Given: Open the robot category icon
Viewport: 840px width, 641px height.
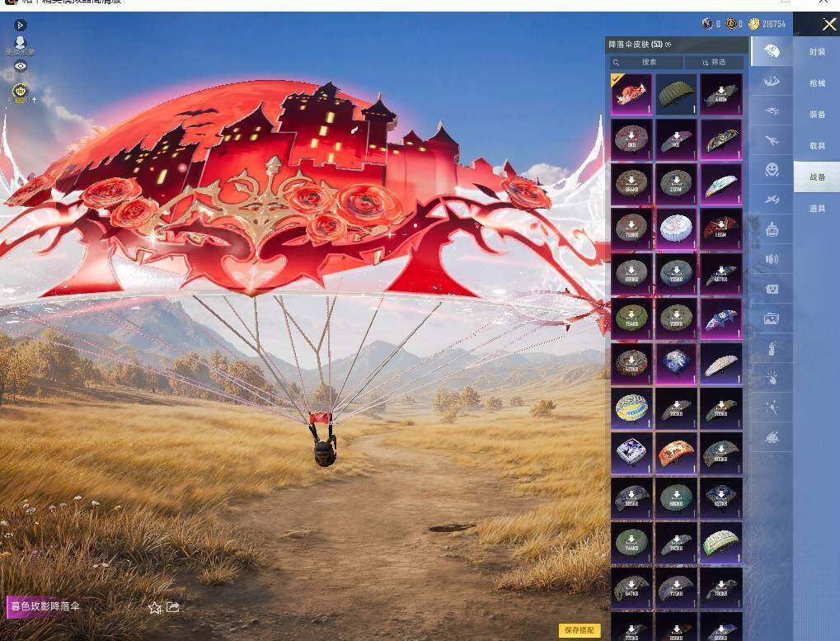Looking at the screenshot, I should point(772,229).
